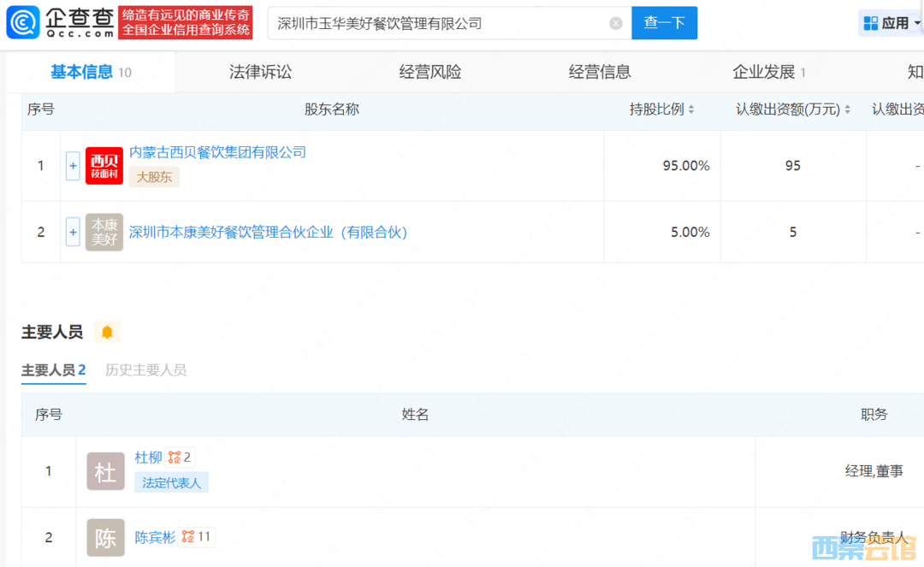This screenshot has height=567, width=924.
Task: Click the bell icon beside 主要人员
Action: point(107,332)
